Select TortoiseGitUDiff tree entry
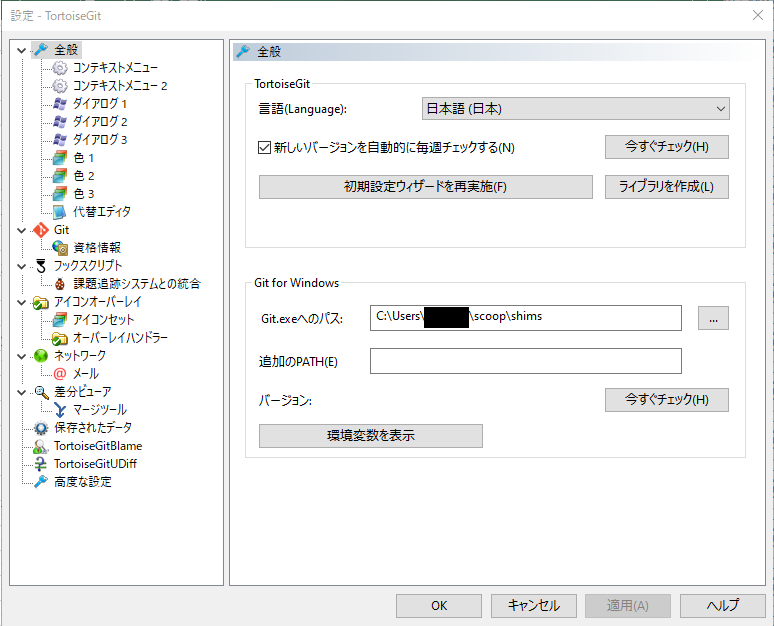This screenshot has width=774, height=626. [x=95, y=464]
